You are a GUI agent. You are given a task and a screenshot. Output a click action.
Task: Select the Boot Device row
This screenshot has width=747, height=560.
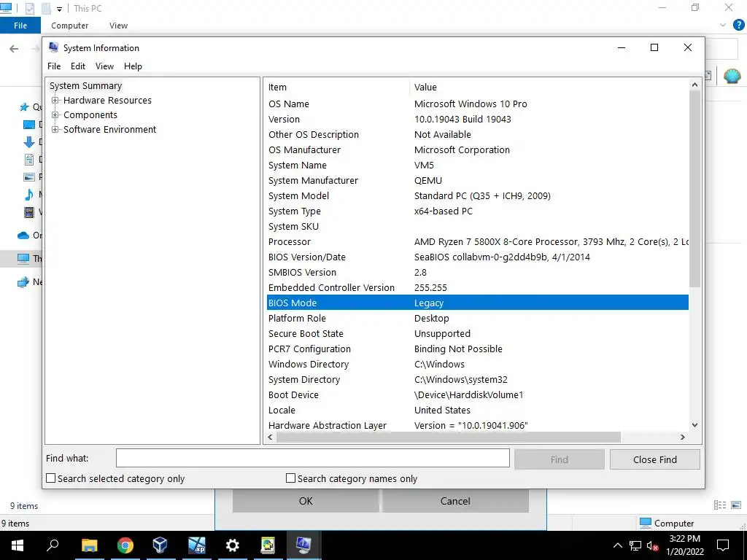[478, 394]
